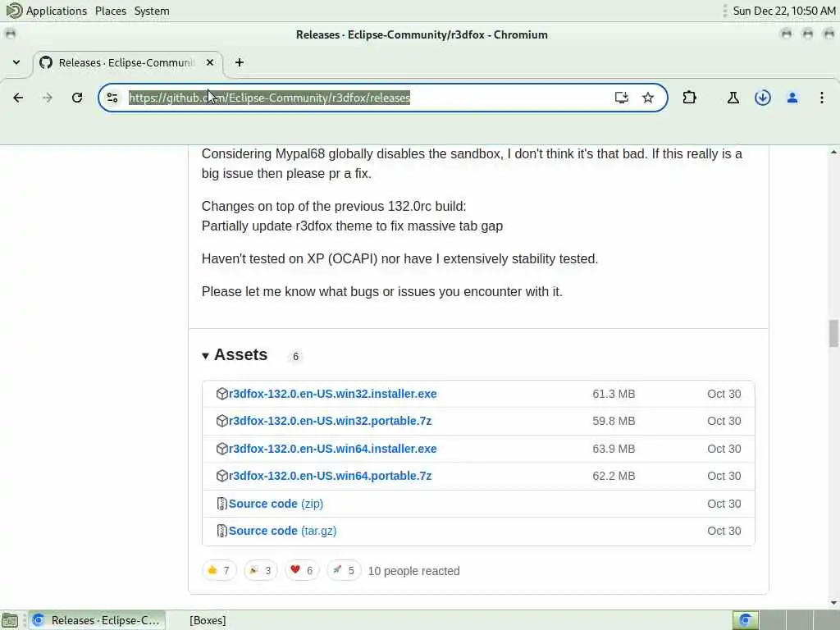Show downloads via the download icon

[x=763, y=98]
